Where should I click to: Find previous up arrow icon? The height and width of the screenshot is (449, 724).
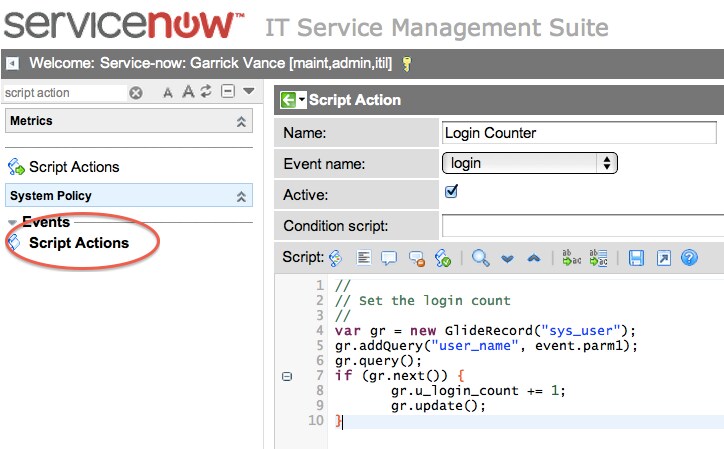point(534,258)
